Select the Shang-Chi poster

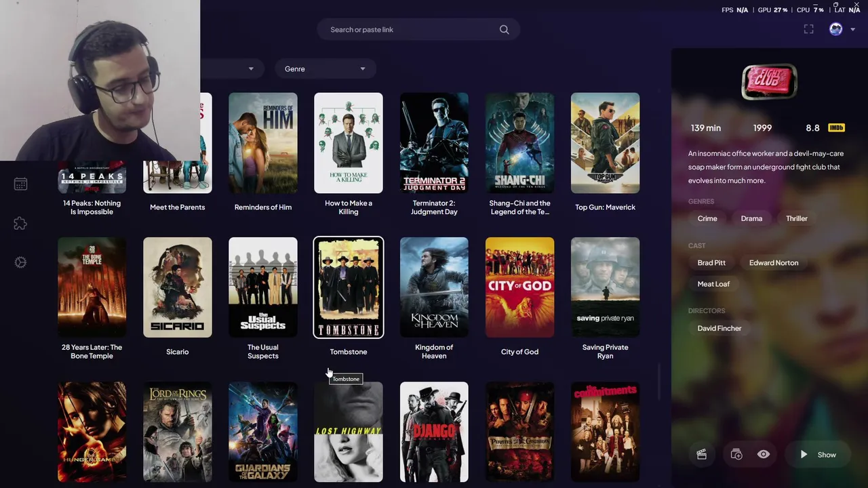point(519,143)
